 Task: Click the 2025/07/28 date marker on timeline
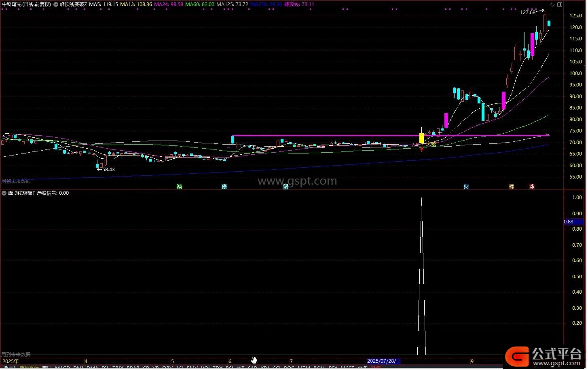pyautogui.click(x=383, y=361)
